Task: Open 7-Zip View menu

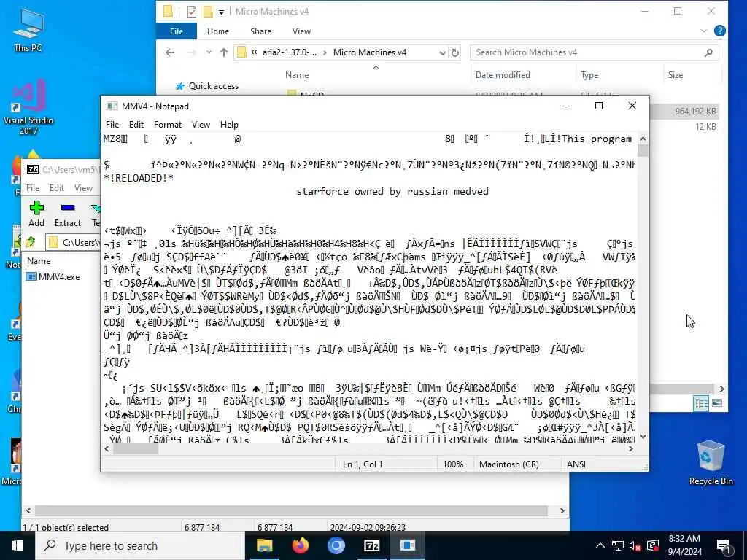Action: pyautogui.click(x=83, y=188)
